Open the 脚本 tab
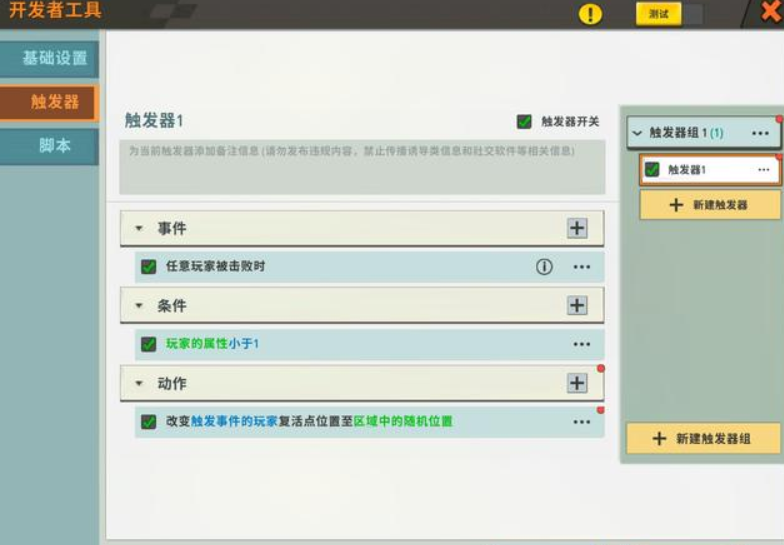Image resolution: width=784 pixels, height=545 pixels. (54, 146)
